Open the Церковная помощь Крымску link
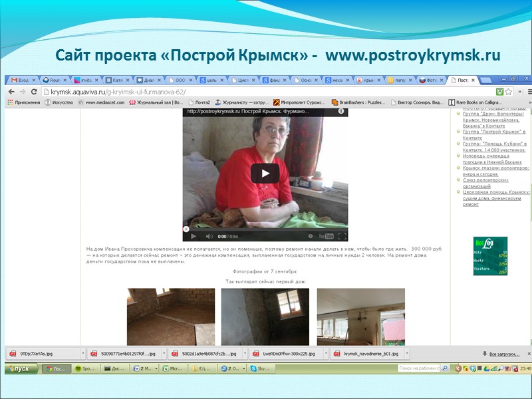 click(496, 198)
